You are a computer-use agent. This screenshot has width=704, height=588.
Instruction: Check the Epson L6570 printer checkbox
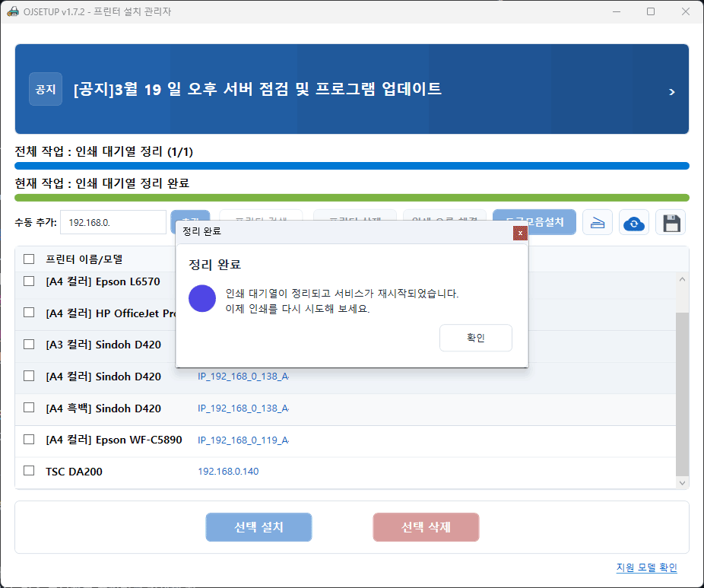pyautogui.click(x=29, y=281)
